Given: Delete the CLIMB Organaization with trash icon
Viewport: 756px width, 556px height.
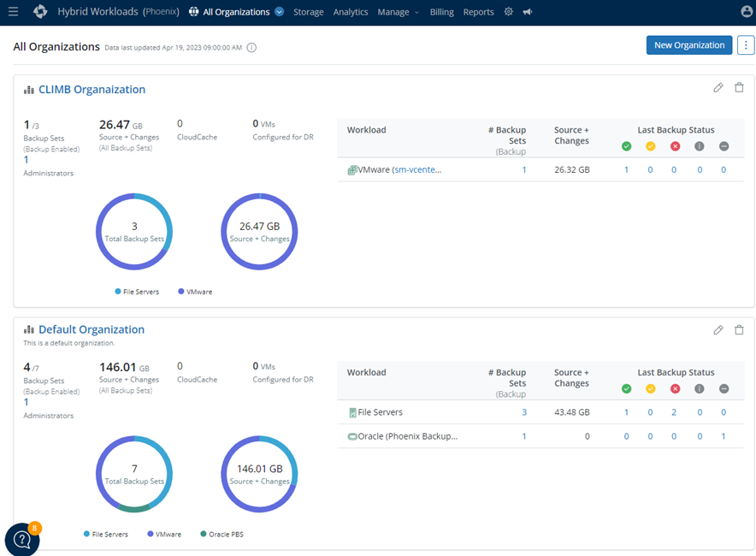Looking at the screenshot, I should pyautogui.click(x=739, y=88).
